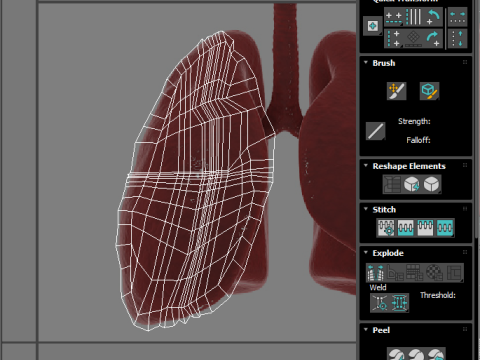Image resolution: width=480 pixels, height=360 pixels.
Task: Click Flatten by Smoothing Group icon
Action: [414, 273]
